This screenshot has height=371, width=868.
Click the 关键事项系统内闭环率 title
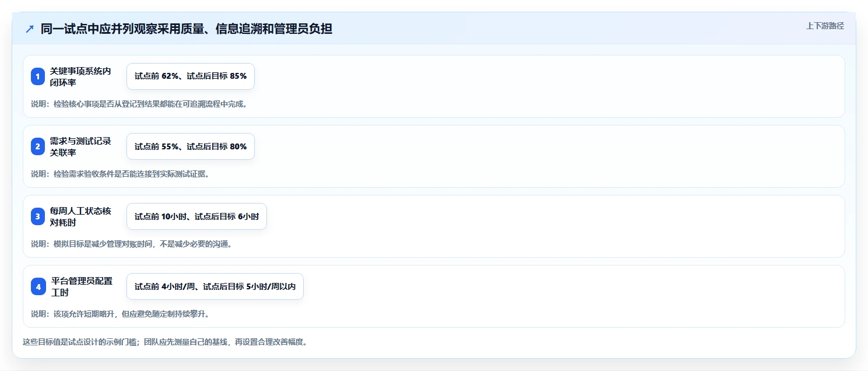(x=80, y=76)
